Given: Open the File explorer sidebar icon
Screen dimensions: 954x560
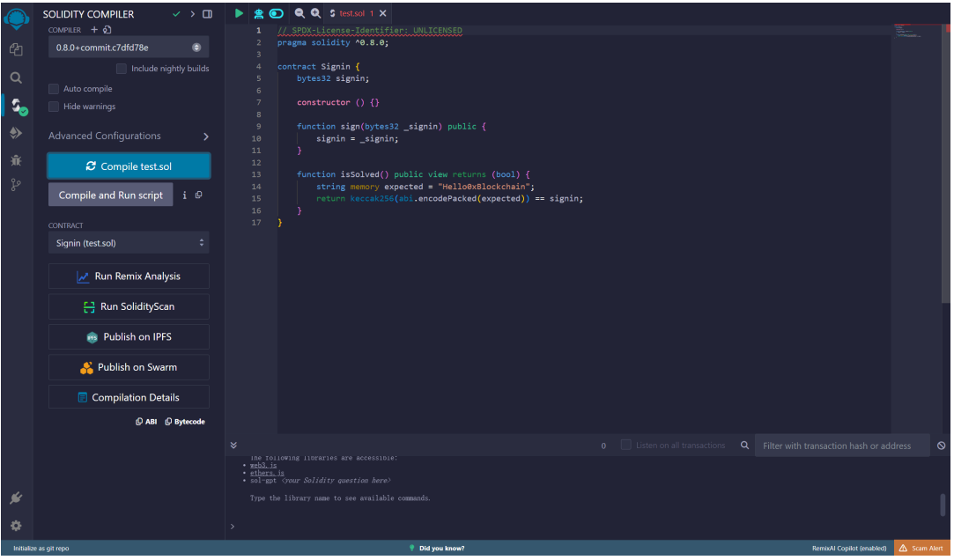Looking at the screenshot, I should click(x=17, y=50).
